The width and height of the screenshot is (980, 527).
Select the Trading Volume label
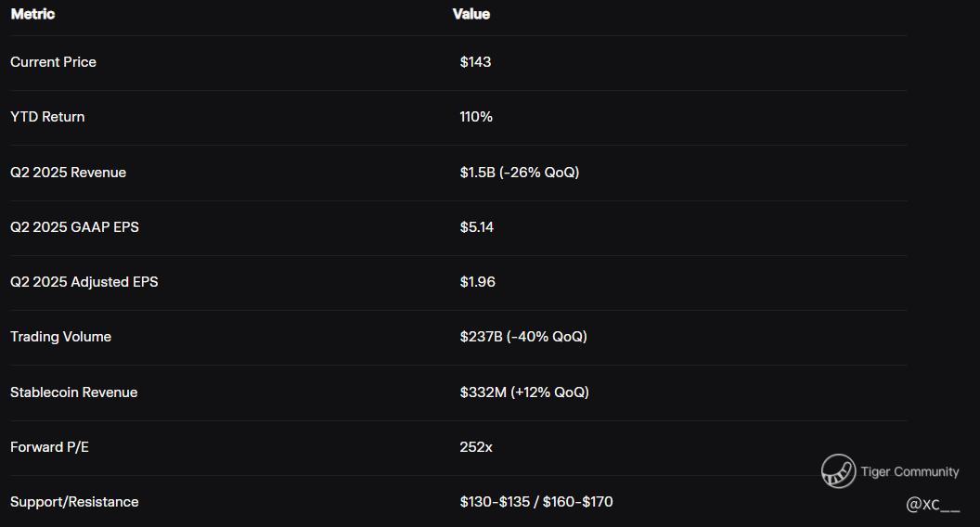tap(60, 337)
